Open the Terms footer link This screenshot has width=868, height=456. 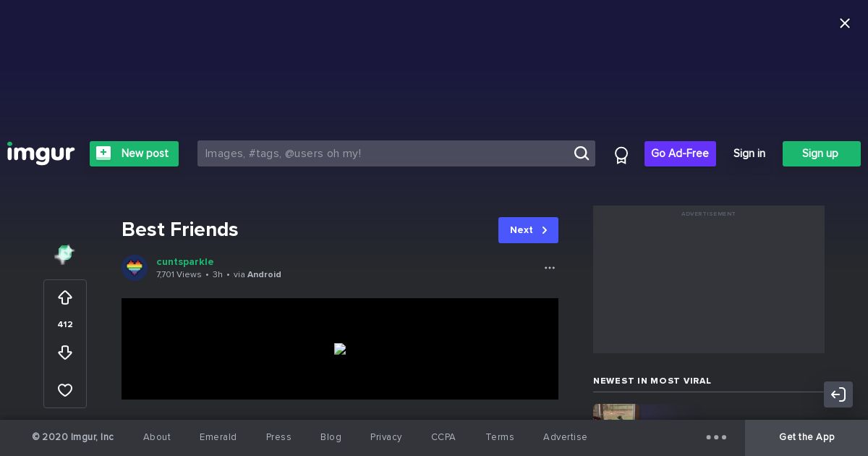pyautogui.click(x=500, y=437)
